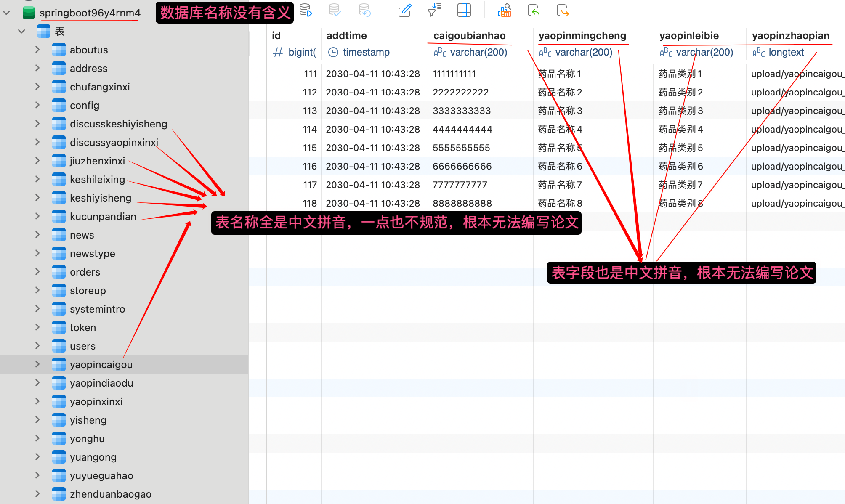Collapse the springboot96y4rnm4 database node
Image resolution: width=845 pixels, height=504 pixels.
[7, 13]
